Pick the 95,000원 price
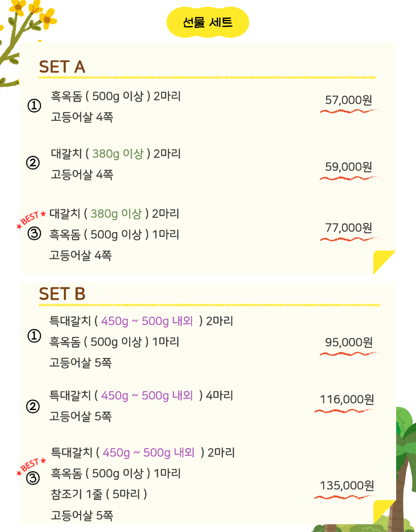This screenshot has height=532, width=416. click(x=348, y=342)
